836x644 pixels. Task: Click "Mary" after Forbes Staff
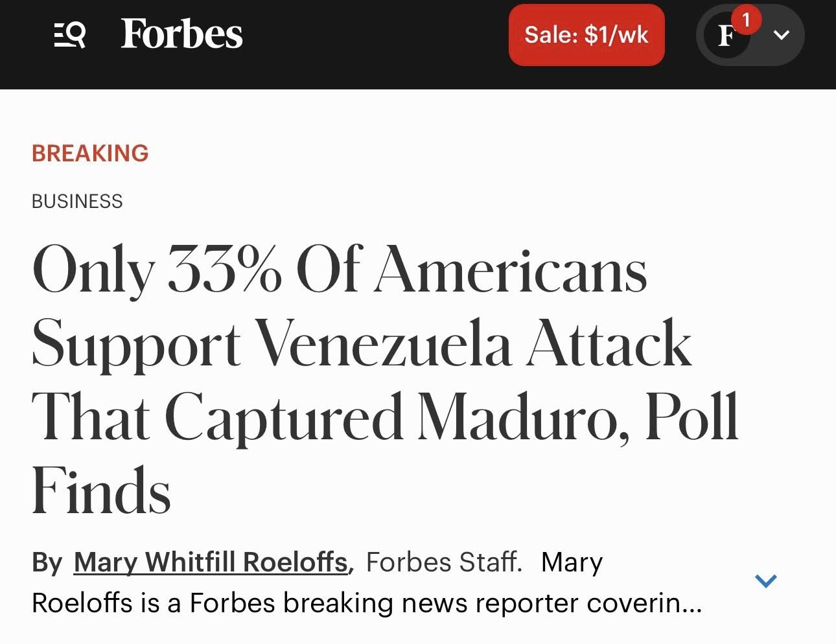click(x=572, y=562)
